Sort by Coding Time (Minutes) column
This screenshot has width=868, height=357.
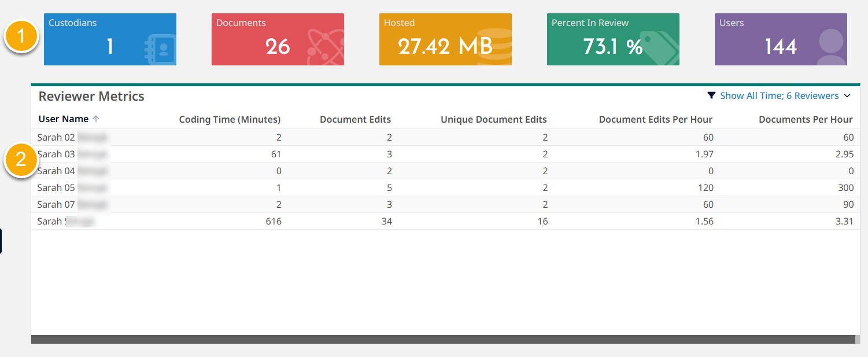pos(230,120)
